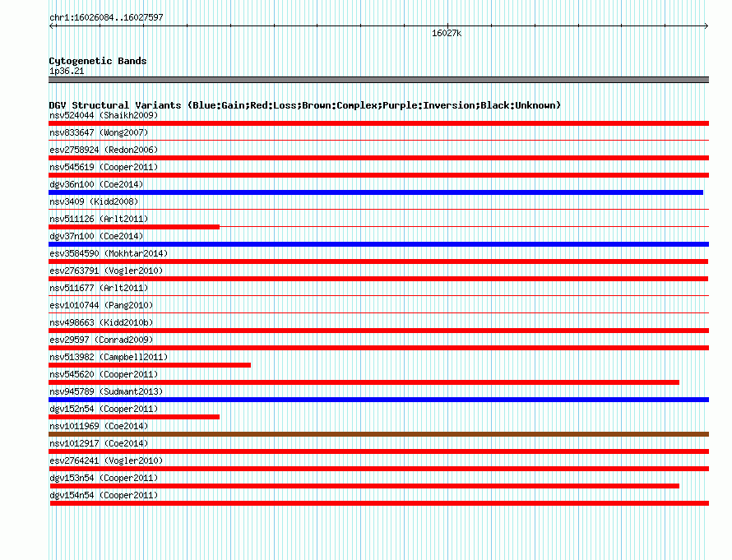Click the red bar under nsv498663
This screenshot has height=560, width=732.
(x=378, y=331)
